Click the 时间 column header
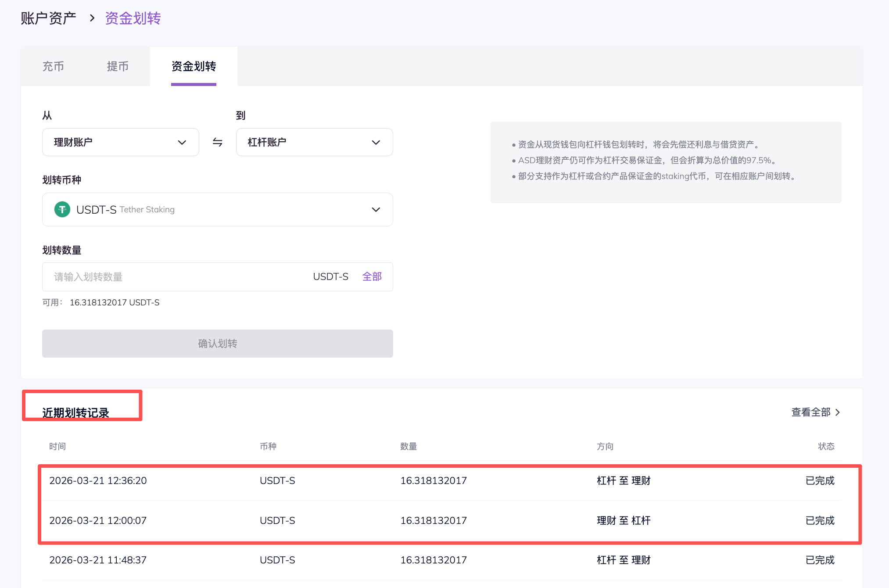Viewport: 889px width, 588px height. click(57, 446)
